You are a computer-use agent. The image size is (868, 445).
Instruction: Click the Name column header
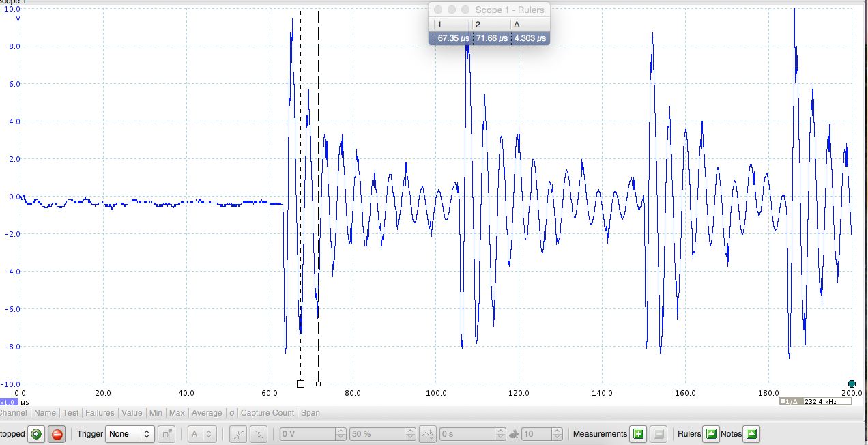45,413
